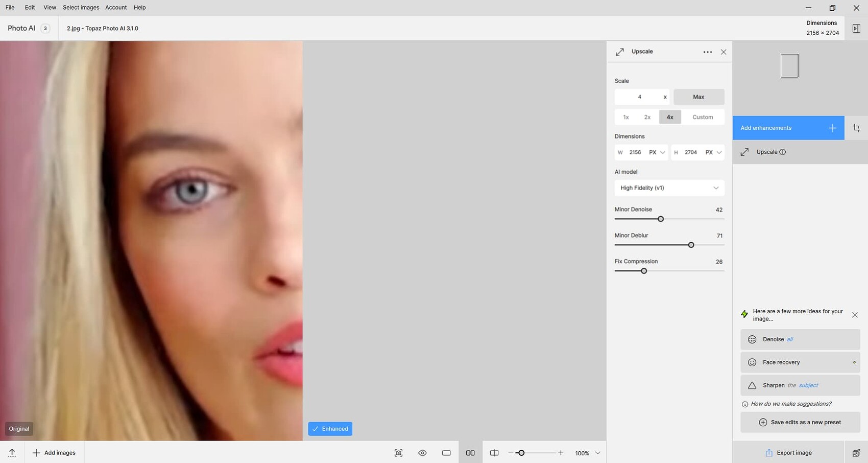The height and width of the screenshot is (463, 868).
Task: Switch to the Photo AI tab
Action: 21,28
